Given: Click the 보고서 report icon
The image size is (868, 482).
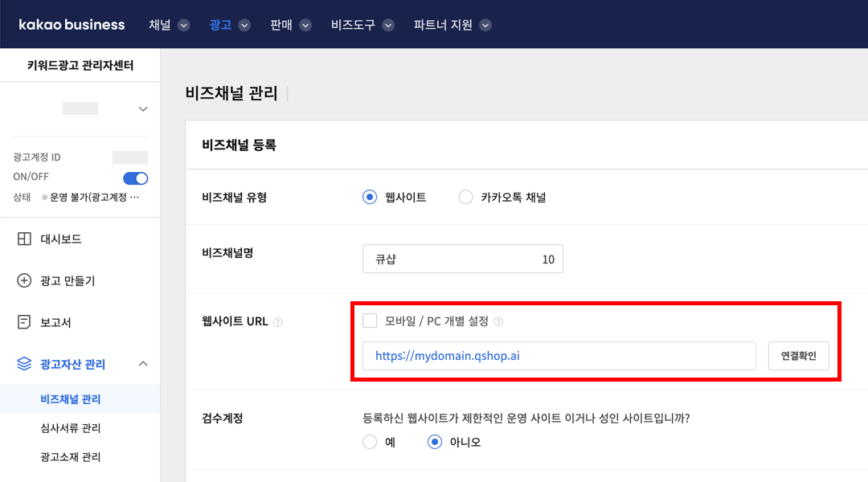Looking at the screenshot, I should 24,322.
